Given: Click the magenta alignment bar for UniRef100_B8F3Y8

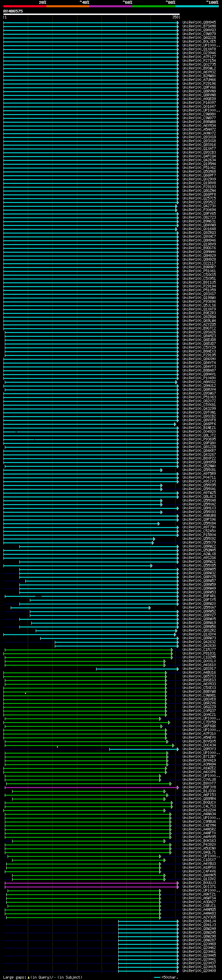Looking at the screenshot, I should point(92,787).
